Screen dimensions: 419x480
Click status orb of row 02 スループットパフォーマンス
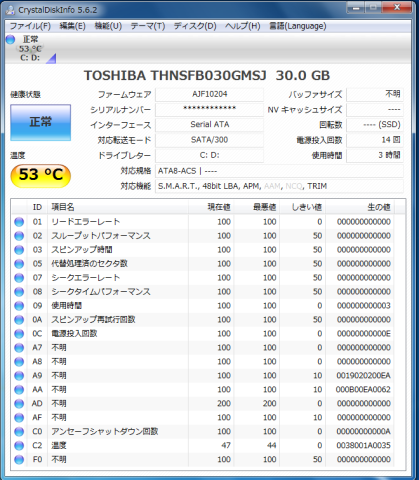19,236
